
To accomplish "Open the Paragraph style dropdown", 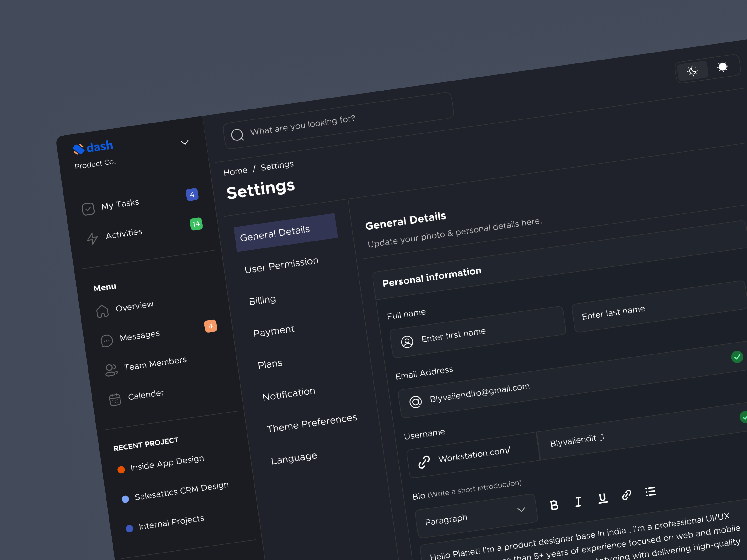I will (x=477, y=516).
